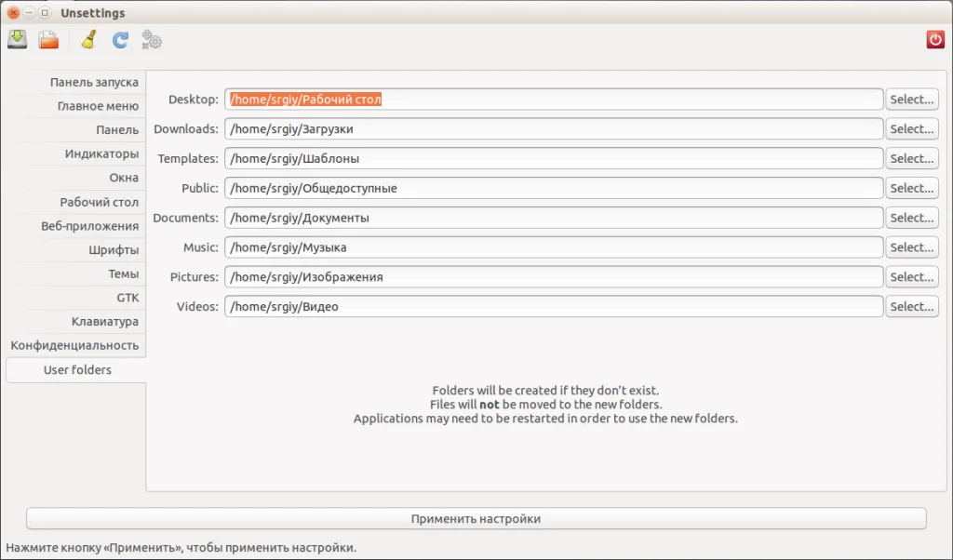Click Select button for Music folder
The image size is (953, 560).
click(x=912, y=247)
